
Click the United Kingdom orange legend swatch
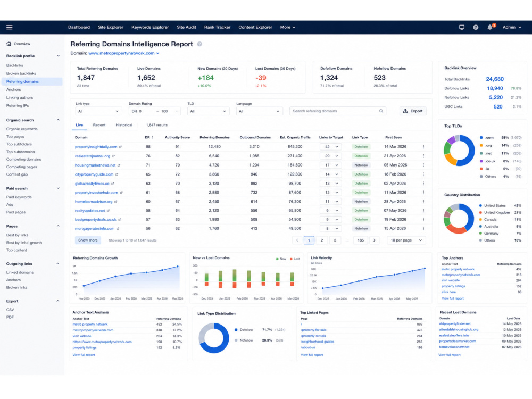[480, 213]
